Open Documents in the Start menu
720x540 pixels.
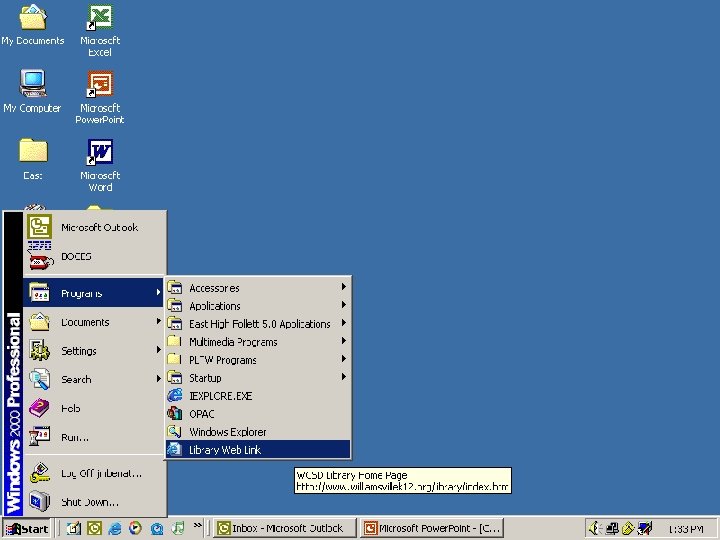[94, 321]
